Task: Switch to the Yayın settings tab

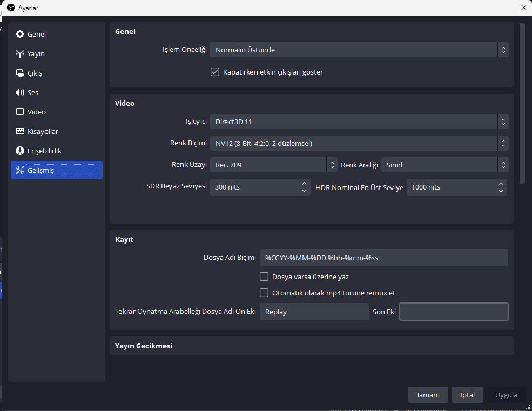Action: click(36, 54)
